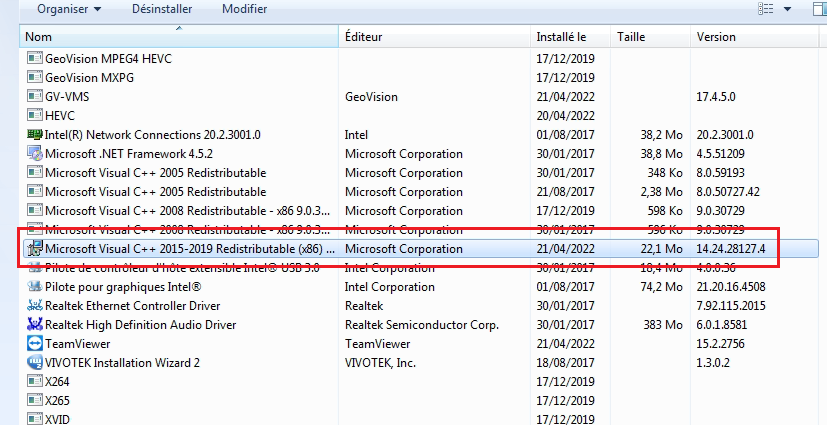The width and height of the screenshot is (827, 425).
Task: Click the Intel Network Connections icon
Action: click(x=35, y=134)
